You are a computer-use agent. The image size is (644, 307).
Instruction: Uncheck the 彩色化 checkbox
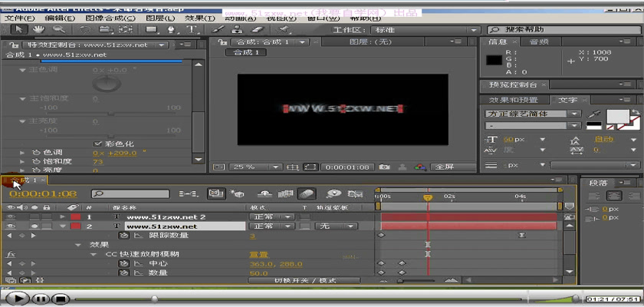[x=97, y=144]
